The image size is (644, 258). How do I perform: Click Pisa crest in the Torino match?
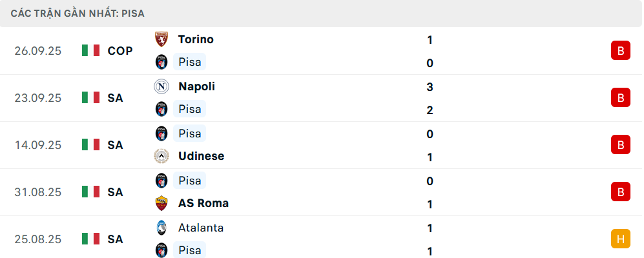(x=161, y=63)
